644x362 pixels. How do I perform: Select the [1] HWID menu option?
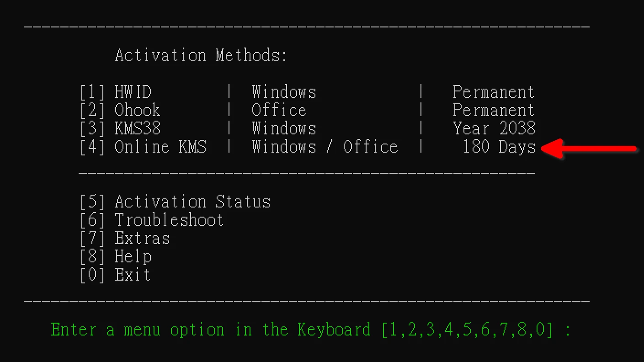tap(115, 92)
